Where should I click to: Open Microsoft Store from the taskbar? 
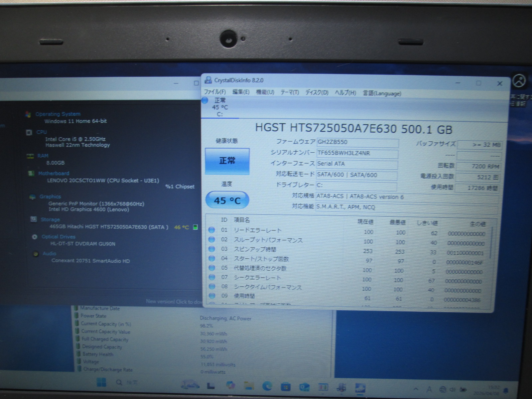click(285, 387)
